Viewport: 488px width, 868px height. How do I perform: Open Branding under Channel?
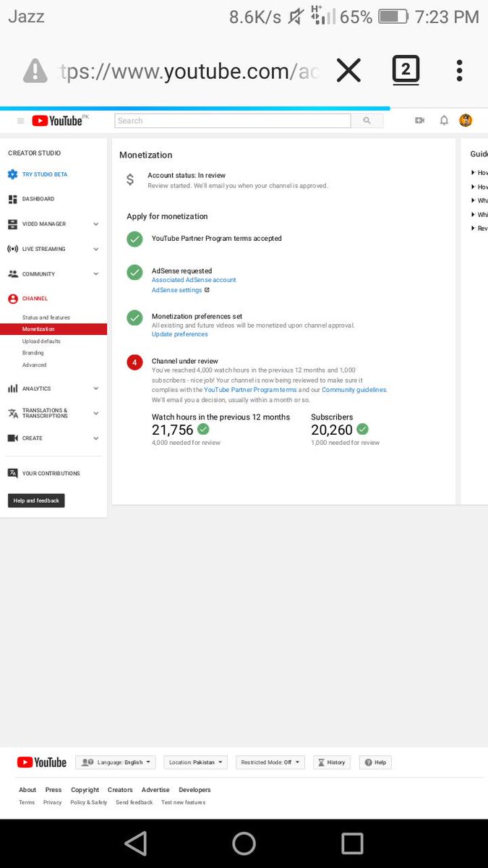33,353
